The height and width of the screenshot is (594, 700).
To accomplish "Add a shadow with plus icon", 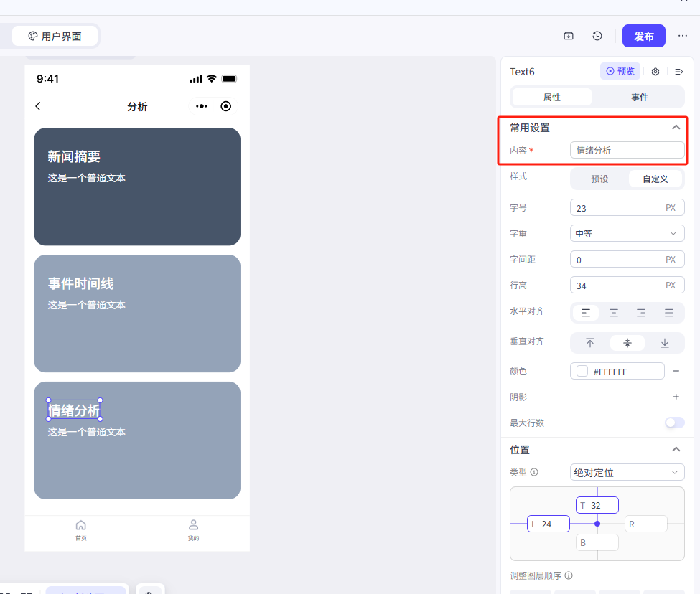I will 676,397.
